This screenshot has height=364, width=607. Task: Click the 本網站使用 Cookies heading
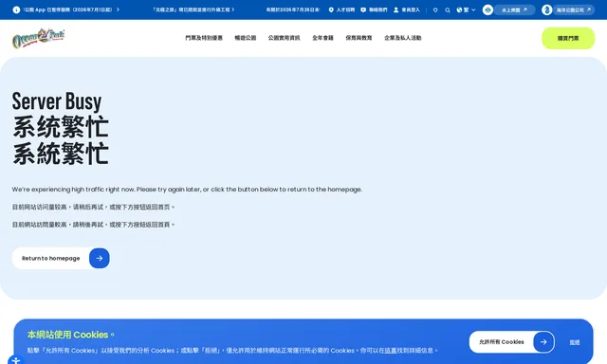(71, 335)
